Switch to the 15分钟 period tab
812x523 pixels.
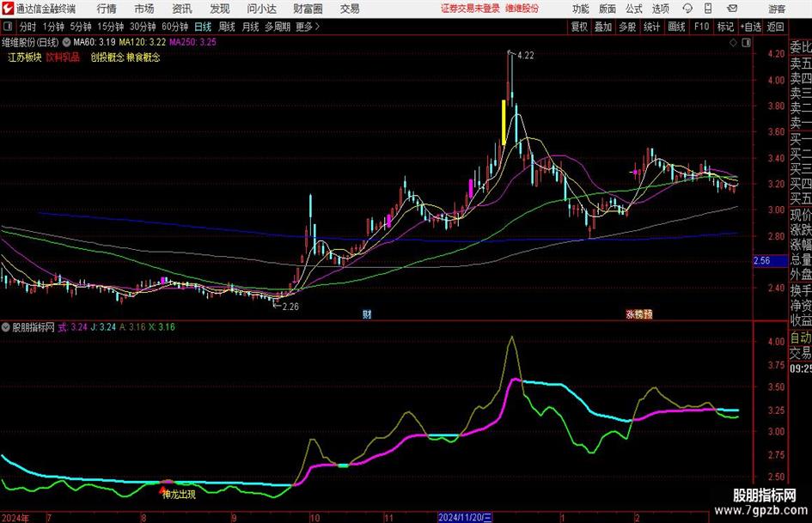(110, 27)
